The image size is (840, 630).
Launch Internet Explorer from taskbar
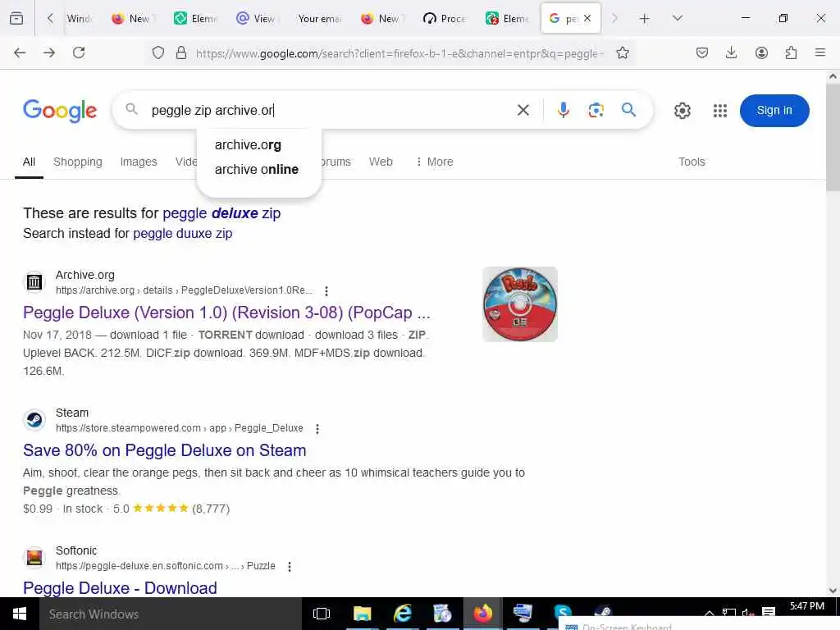(x=402, y=614)
